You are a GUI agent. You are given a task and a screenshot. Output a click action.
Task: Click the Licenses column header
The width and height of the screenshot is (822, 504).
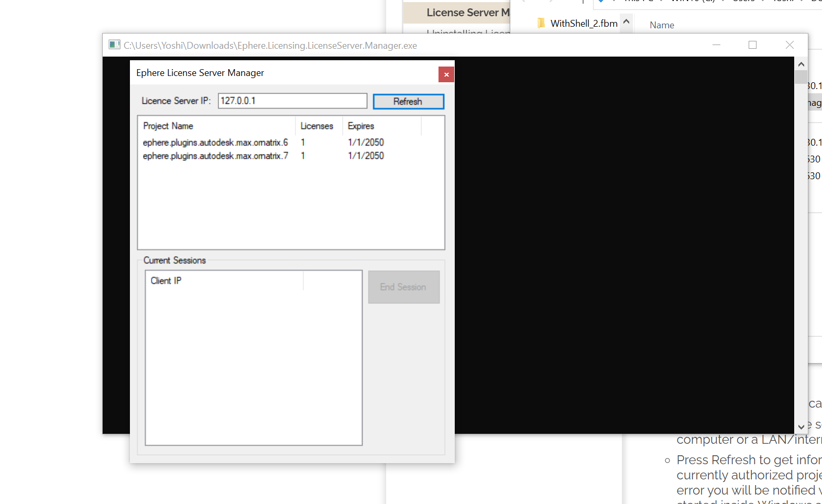click(317, 126)
